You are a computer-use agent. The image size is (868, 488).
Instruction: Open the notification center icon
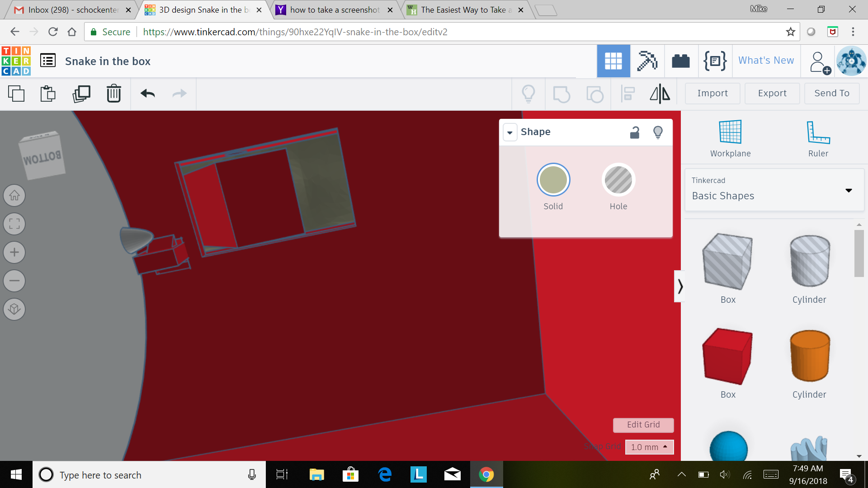(846, 475)
